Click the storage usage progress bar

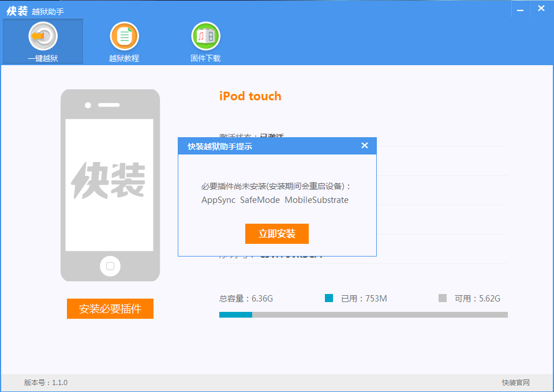[363, 315]
